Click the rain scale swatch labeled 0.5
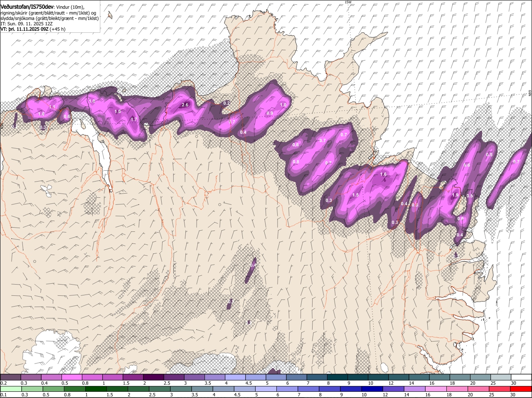Screen dimensions: 532x398 point(53,389)
